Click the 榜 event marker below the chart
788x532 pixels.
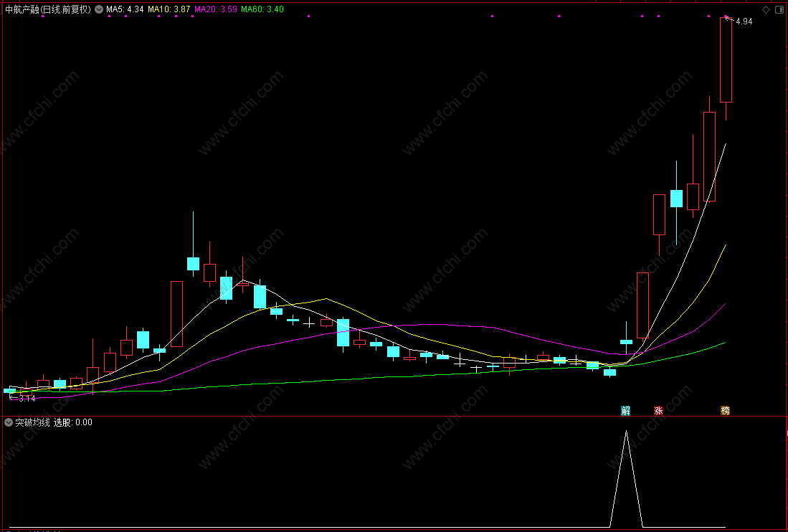pos(725,410)
